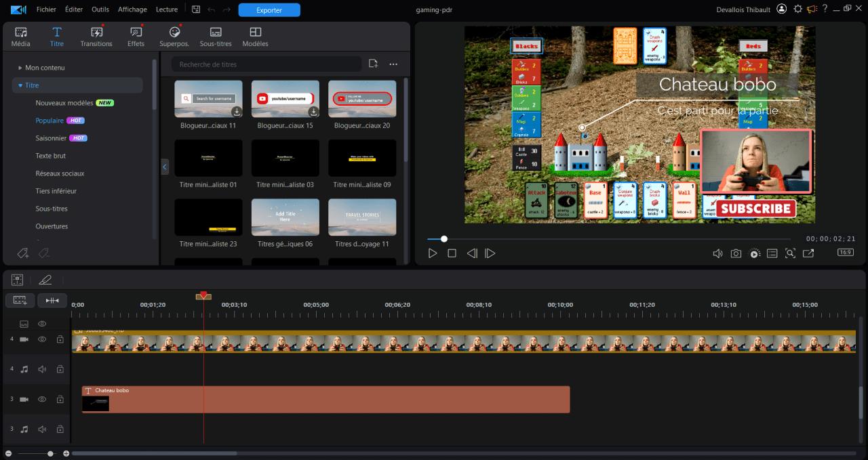Select the split tool in the timeline toolbar
The height and width of the screenshot is (460, 868).
[52, 300]
